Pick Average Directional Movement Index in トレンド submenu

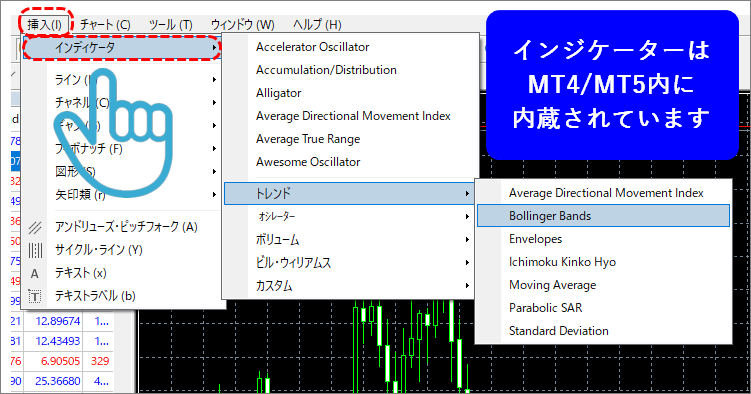tap(606, 193)
